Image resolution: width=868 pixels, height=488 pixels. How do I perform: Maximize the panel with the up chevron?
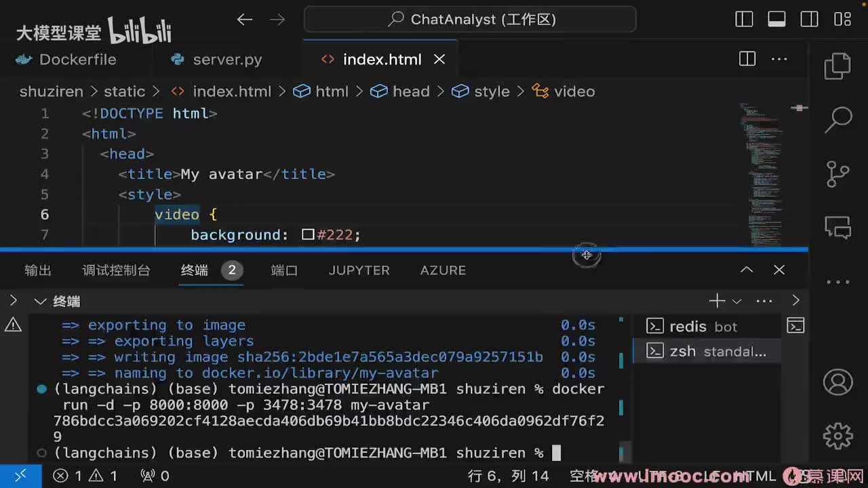(x=747, y=270)
